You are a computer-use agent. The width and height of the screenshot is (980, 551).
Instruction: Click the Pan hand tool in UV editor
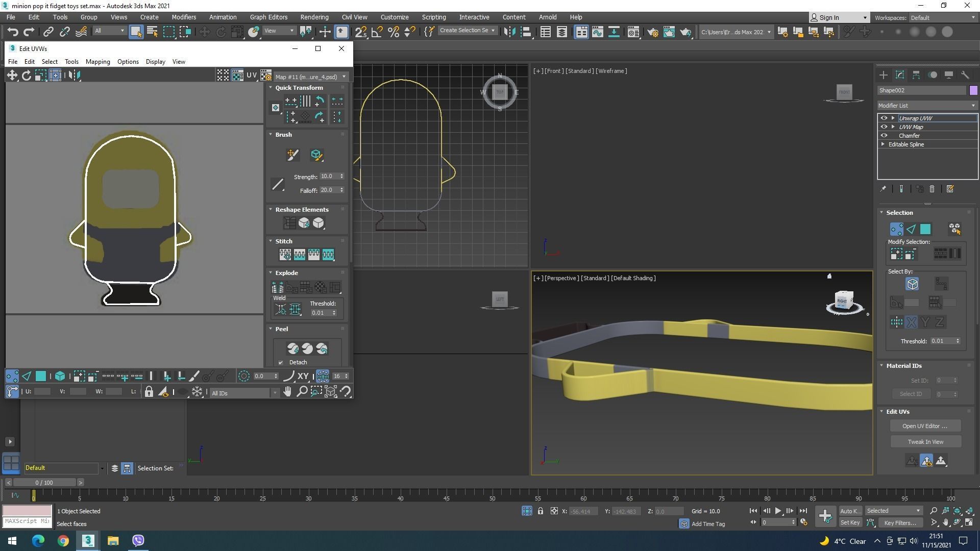coord(287,392)
